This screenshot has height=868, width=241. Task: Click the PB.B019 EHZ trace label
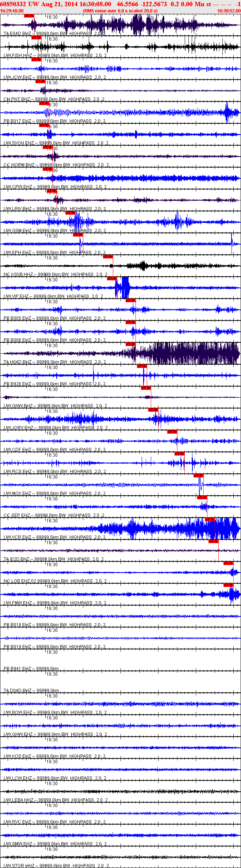coord(54,647)
